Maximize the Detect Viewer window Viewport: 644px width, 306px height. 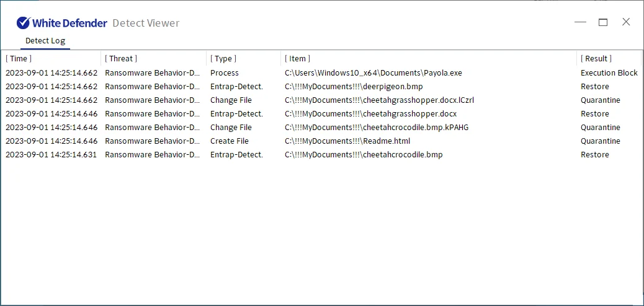tap(603, 22)
